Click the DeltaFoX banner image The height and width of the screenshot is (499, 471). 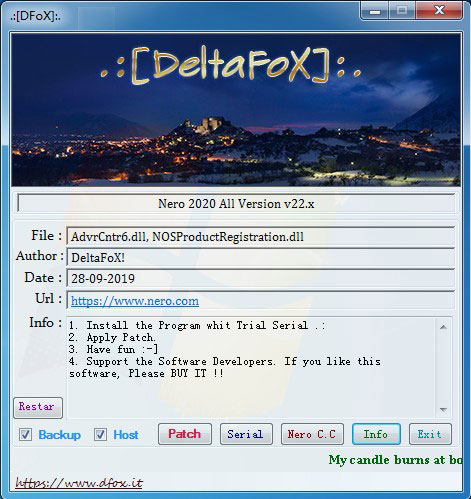click(236, 109)
